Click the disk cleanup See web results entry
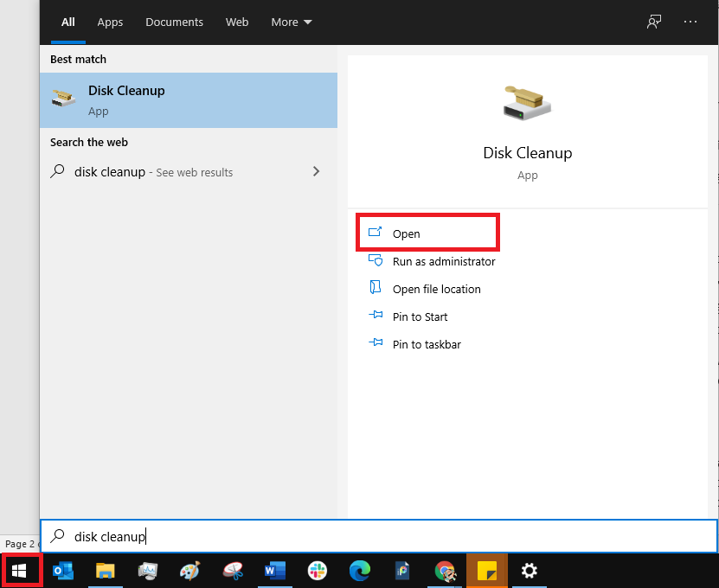The image size is (719, 588). tap(189, 172)
